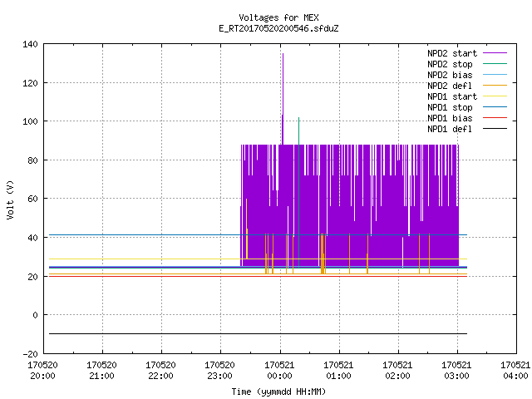Click the orange NPD2 defl legend line sample
This screenshot has height=399, width=532.
point(495,85)
